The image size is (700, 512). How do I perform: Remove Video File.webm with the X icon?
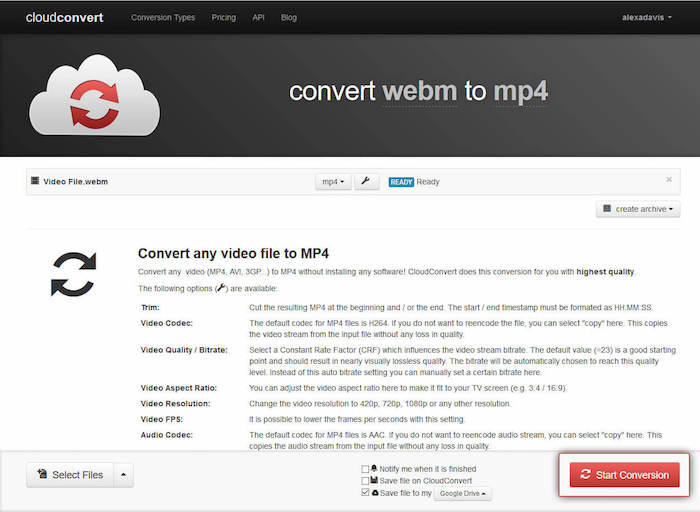(669, 179)
